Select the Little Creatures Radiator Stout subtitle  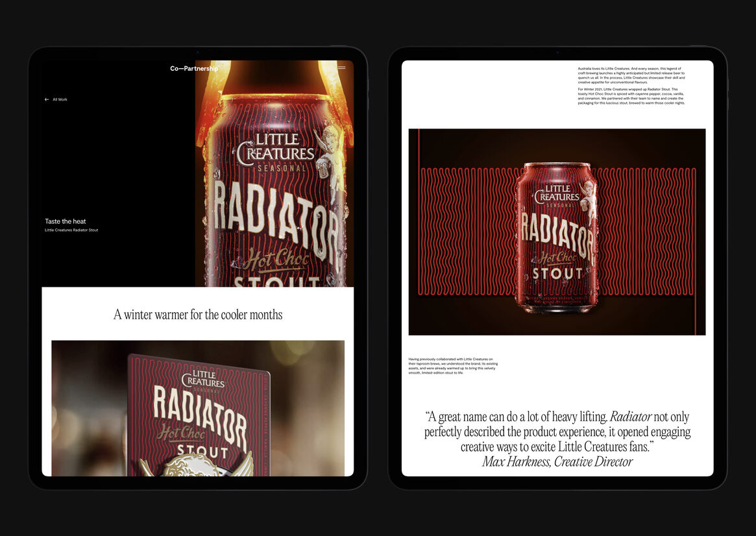[71, 230]
